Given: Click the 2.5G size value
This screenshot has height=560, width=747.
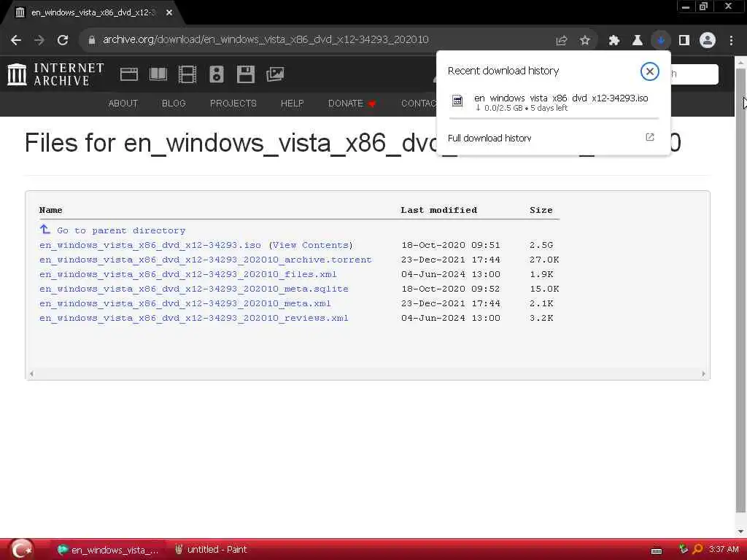Looking at the screenshot, I should point(541,245).
